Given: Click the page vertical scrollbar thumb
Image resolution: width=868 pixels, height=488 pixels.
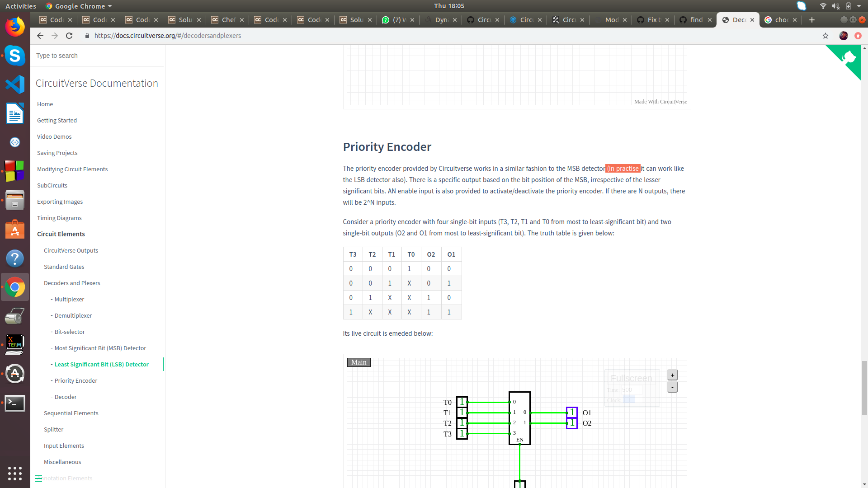Looking at the screenshot, I should click(x=864, y=387).
